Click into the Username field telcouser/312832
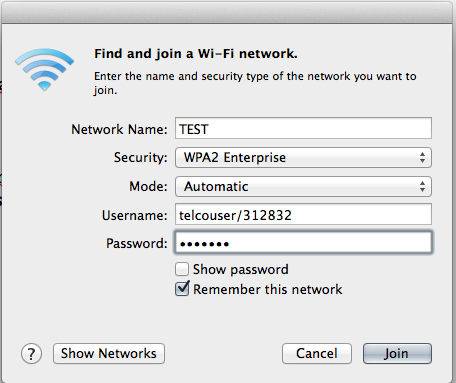The width and height of the screenshot is (456, 383). pos(303,214)
